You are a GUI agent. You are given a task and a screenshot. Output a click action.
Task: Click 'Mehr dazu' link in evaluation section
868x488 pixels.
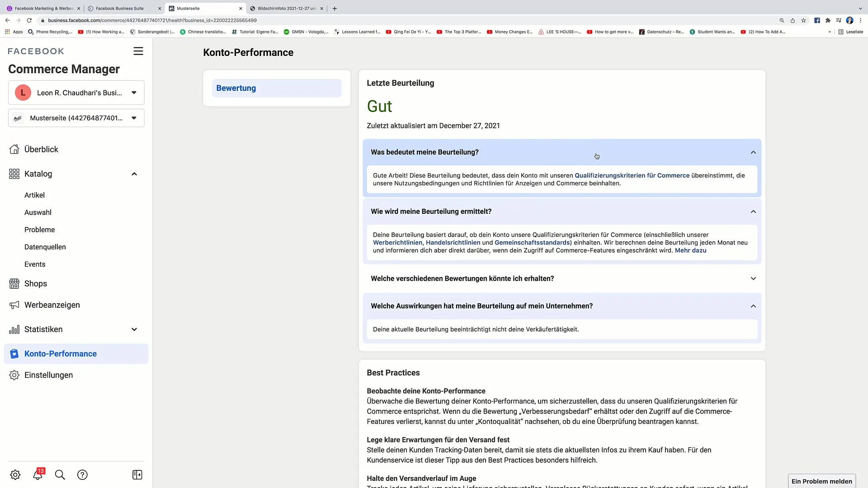[x=691, y=250]
